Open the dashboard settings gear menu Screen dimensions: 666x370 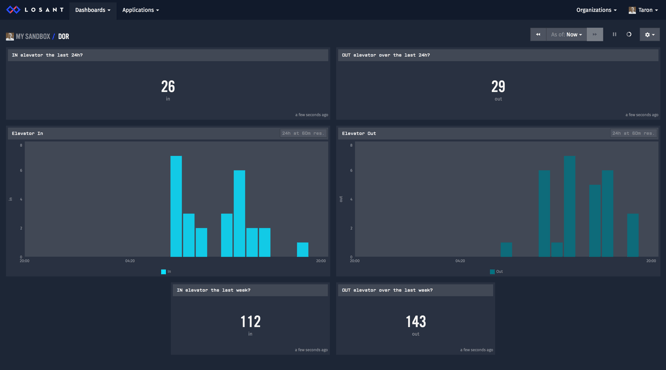coord(649,34)
